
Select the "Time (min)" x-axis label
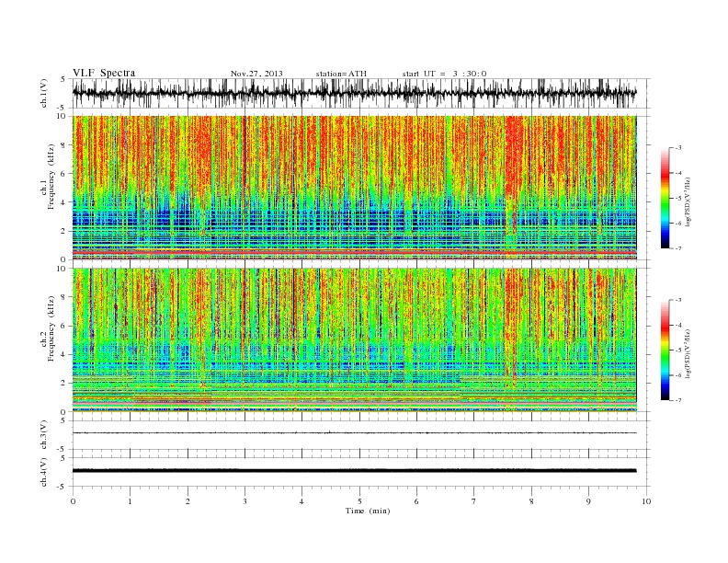point(368,511)
